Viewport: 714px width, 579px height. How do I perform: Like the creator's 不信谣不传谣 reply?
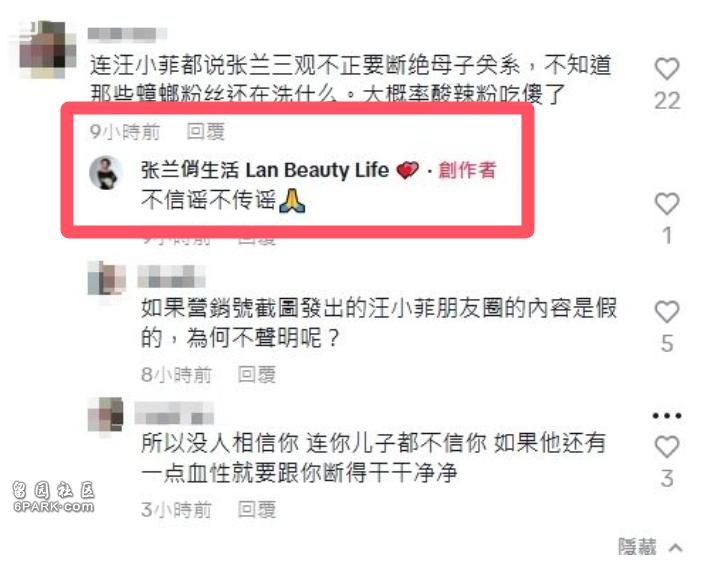(667, 203)
